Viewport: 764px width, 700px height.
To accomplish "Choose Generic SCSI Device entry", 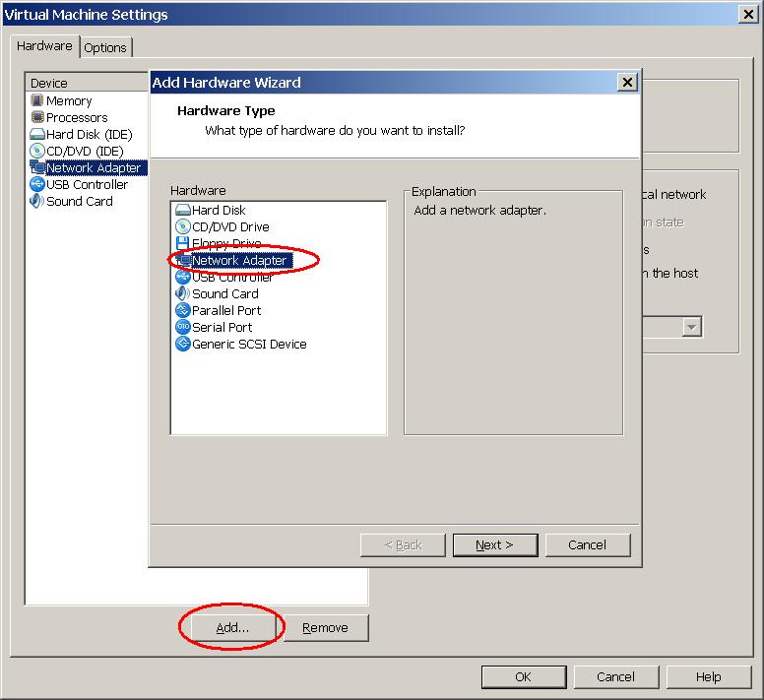I will (248, 345).
